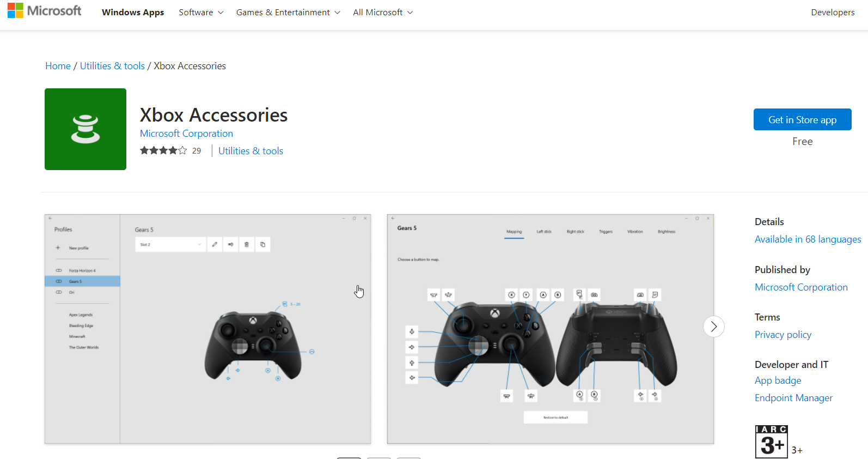Open Microsoft Corporation link under title
Viewport: 868px width, 459px height.
[186, 134]
